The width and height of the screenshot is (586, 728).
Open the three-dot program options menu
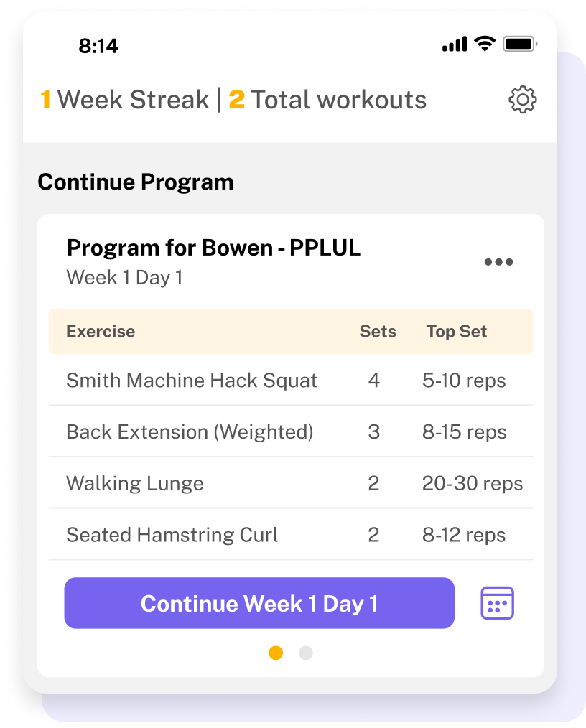click(498, 262)
